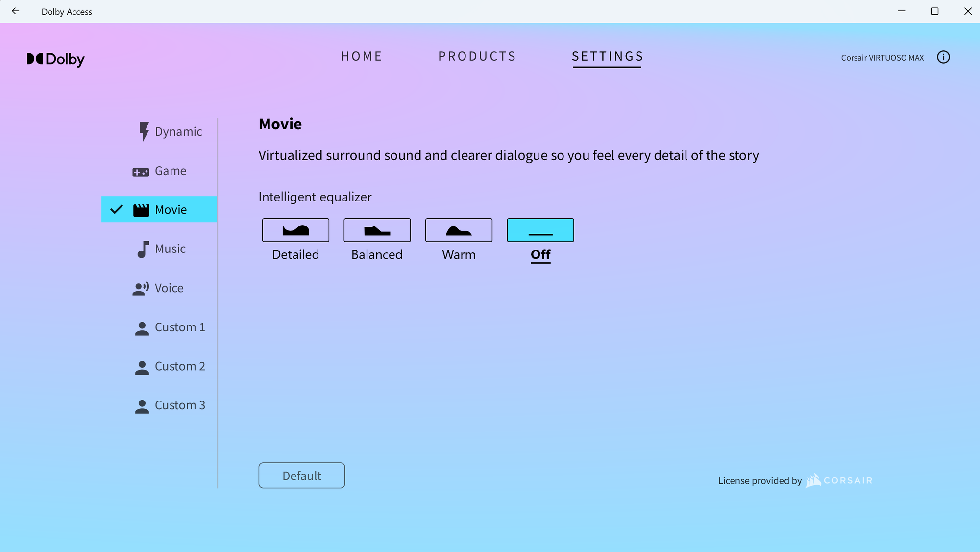Select the Warm equalizer preset
Viewport: 980px width, 552px height.
[x=459, y=230]
